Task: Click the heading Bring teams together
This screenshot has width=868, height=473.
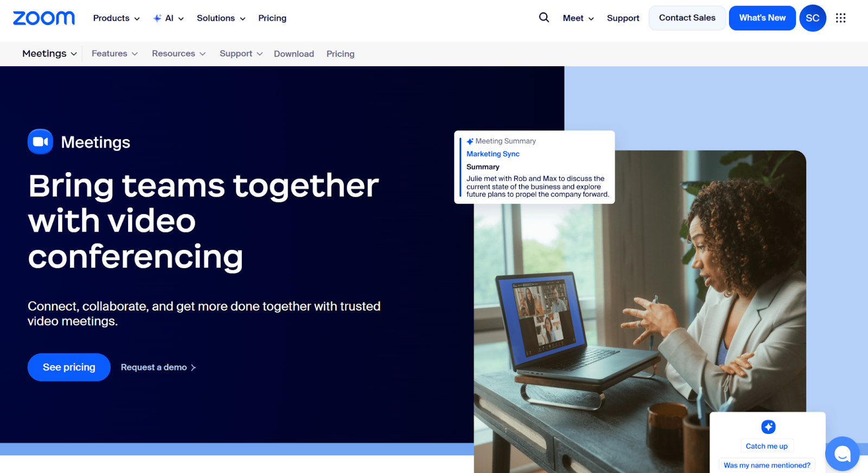Action: tap(203, 220)
